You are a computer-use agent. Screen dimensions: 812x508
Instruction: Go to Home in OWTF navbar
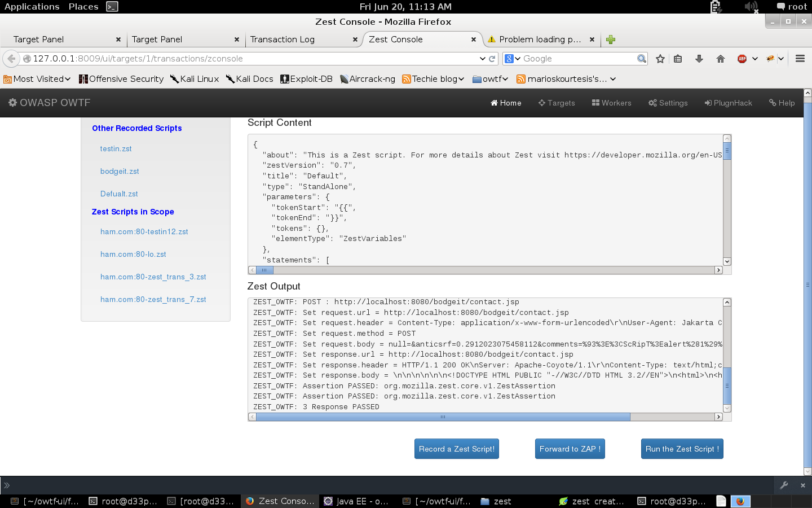tap(506, 103)
